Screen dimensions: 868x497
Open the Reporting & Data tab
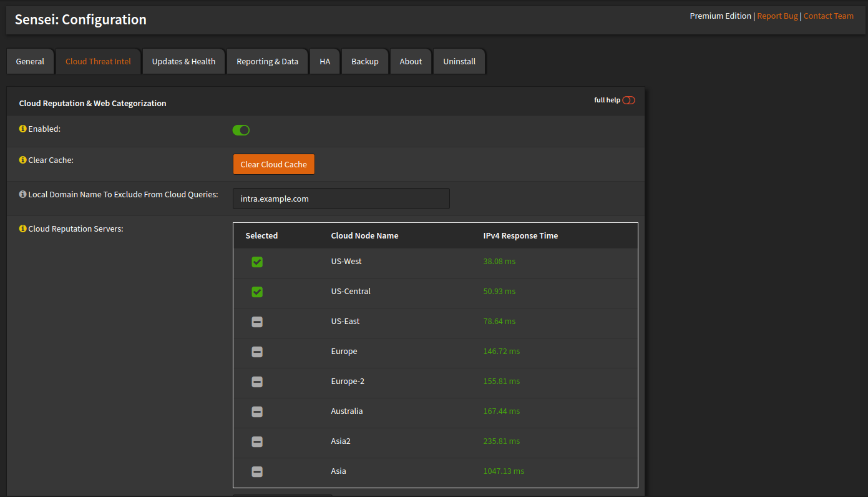[267, 62]
